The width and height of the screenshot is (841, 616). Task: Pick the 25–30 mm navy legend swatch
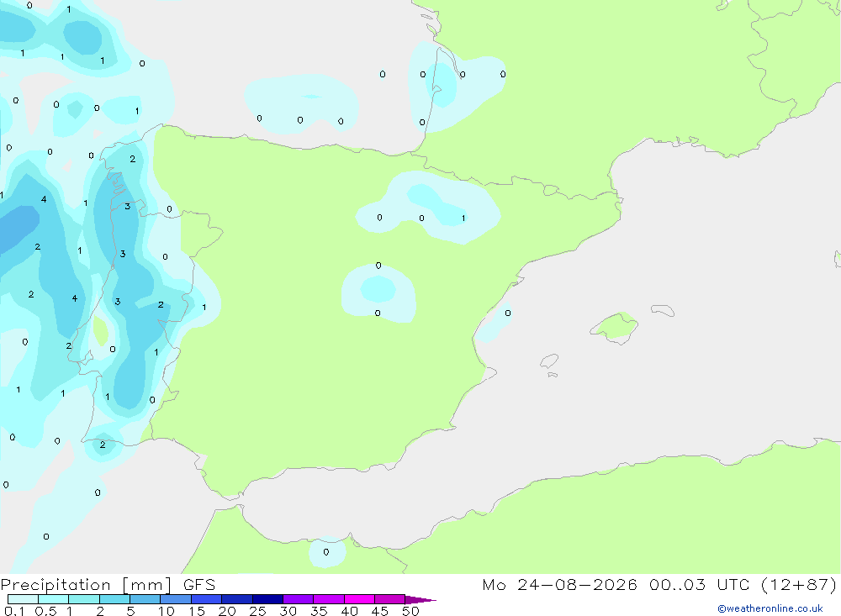pyautogui.click(x=267, y=599)
